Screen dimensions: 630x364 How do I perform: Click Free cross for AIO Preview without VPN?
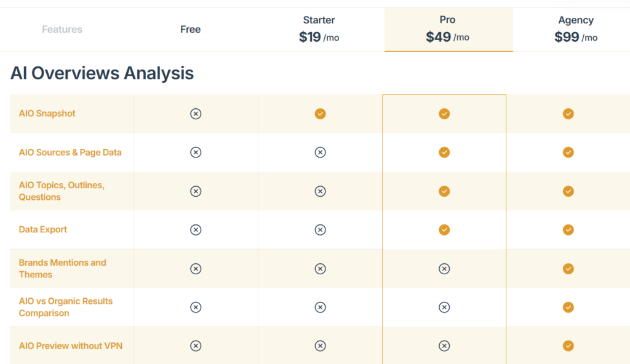(x=196, y=346)
